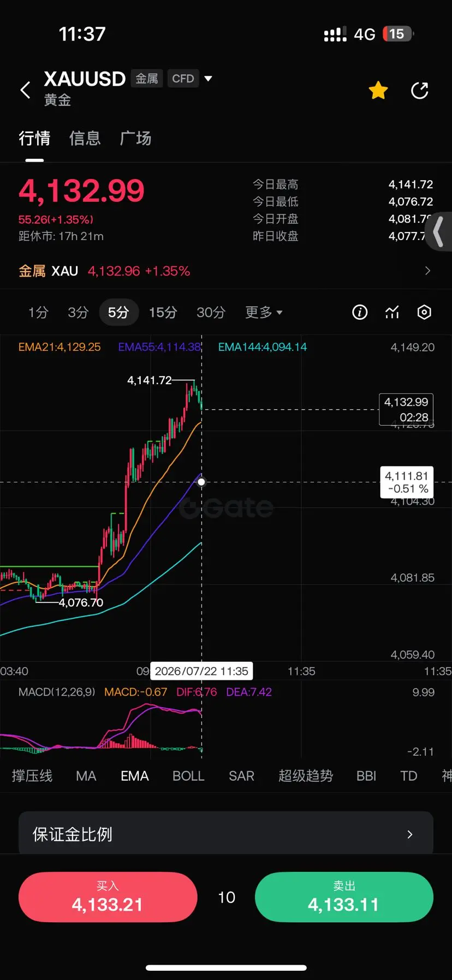452x980 pixels.
Task: Select the BBI indicator
Action: coord(366,776)
